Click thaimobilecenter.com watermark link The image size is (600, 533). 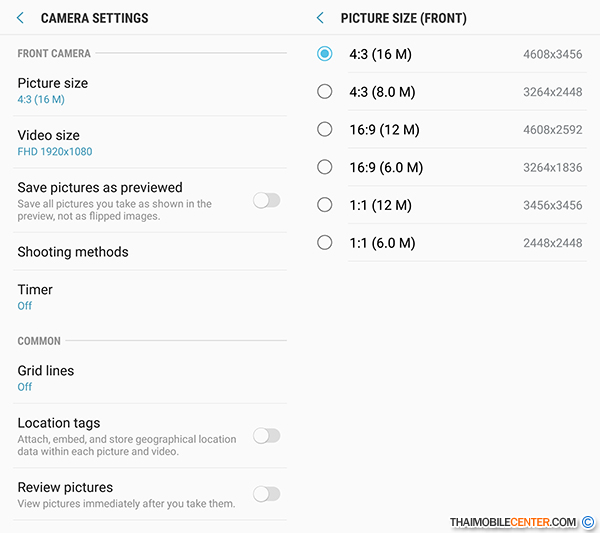tap(513, 522)
